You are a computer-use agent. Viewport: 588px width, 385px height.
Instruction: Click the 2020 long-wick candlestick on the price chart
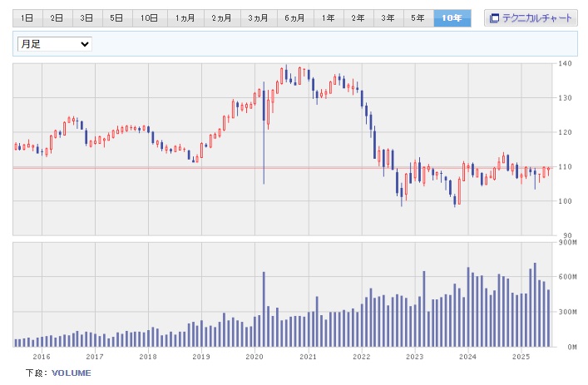(x=264, y=133)
